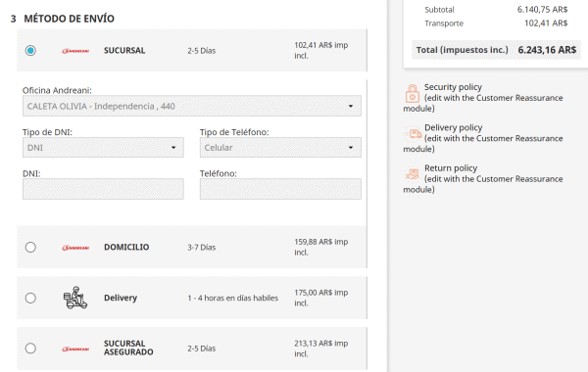Viewport: 588px width, 372px height.
Task: Click the Delivery policy truck icon
Action: point(413,133)
